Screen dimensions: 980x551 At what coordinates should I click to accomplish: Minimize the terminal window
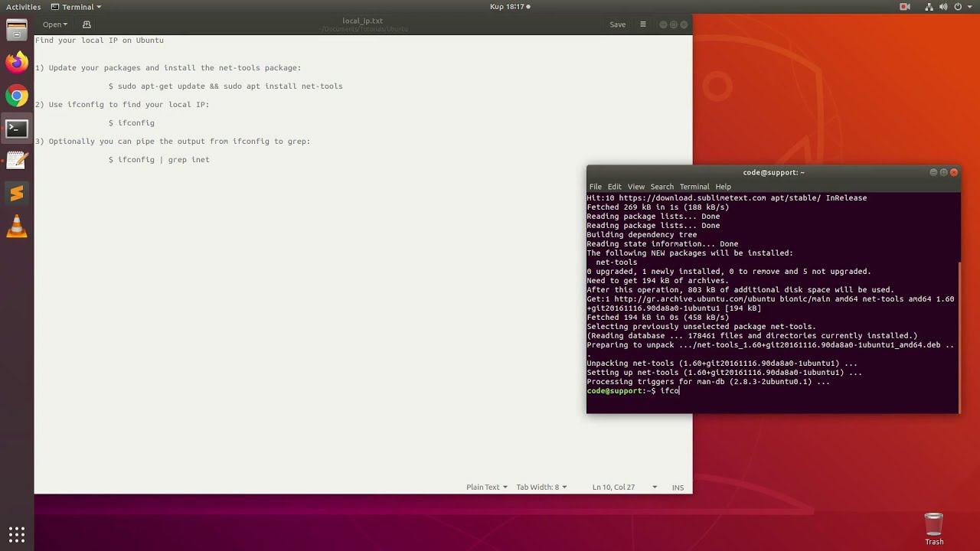coord(933,173)
